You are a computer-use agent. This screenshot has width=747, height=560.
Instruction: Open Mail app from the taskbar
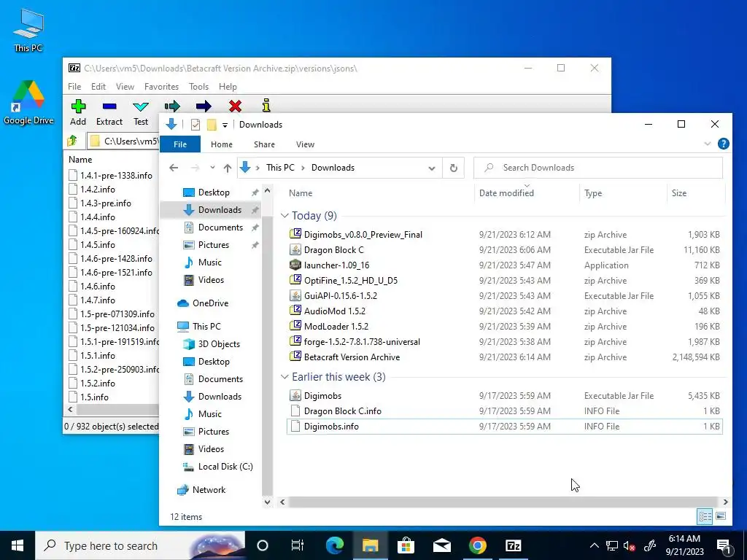(x=441, y=545)
